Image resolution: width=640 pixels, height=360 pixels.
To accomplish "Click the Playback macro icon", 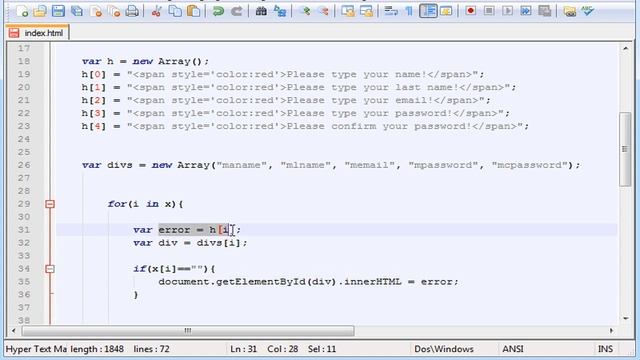I will [507, 11].
